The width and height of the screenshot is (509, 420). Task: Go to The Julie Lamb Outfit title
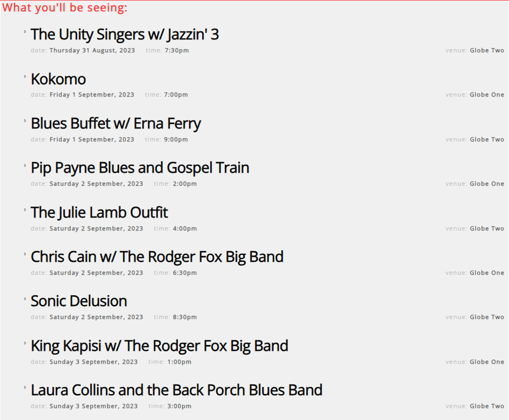tap(99, 213)
